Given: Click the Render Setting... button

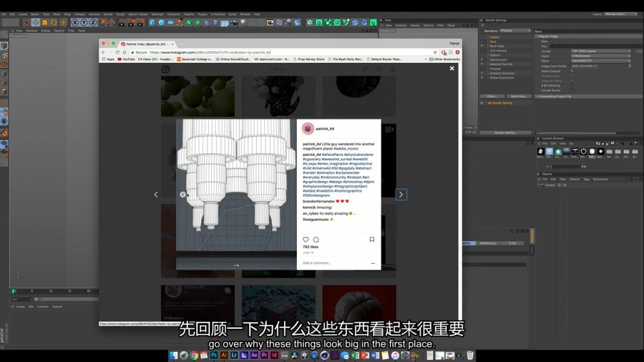Looking at the screenshot, I should pyautogui.click(x=506, y=133).
